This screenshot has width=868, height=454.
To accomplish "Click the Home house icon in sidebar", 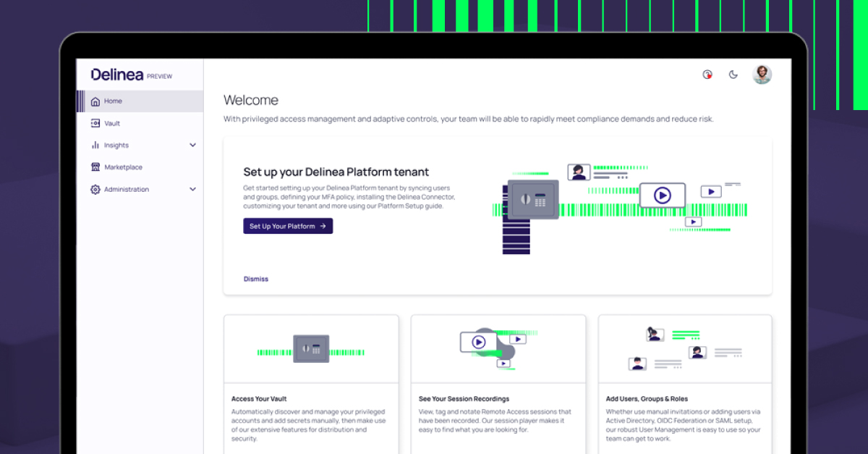I will [95, 101].
